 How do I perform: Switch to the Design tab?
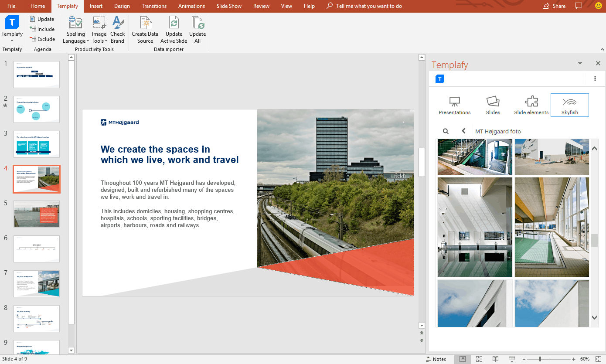(122, 6)
